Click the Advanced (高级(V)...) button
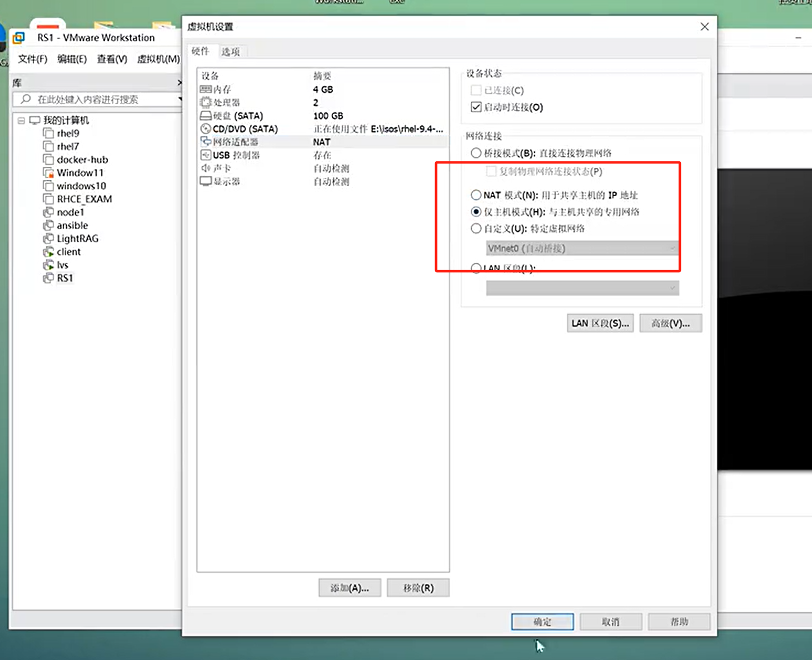The width and height of the screenshot is (812, 660). coord(670,323)
